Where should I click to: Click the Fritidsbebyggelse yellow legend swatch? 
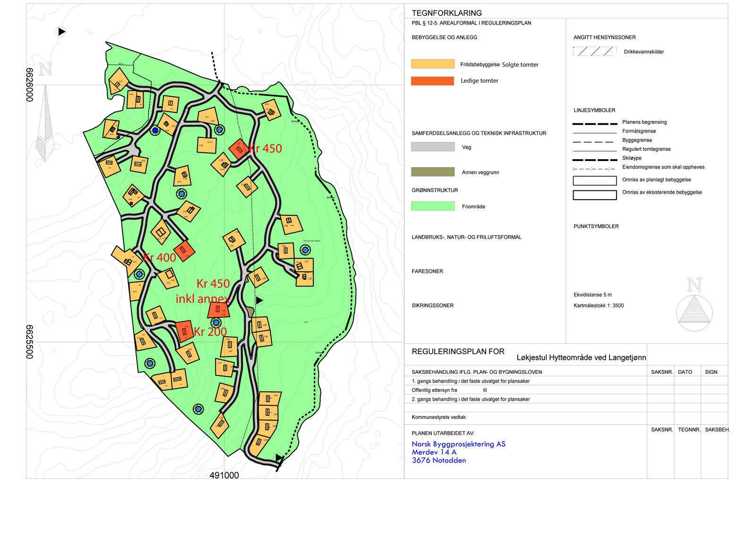(x=433, y=64)
